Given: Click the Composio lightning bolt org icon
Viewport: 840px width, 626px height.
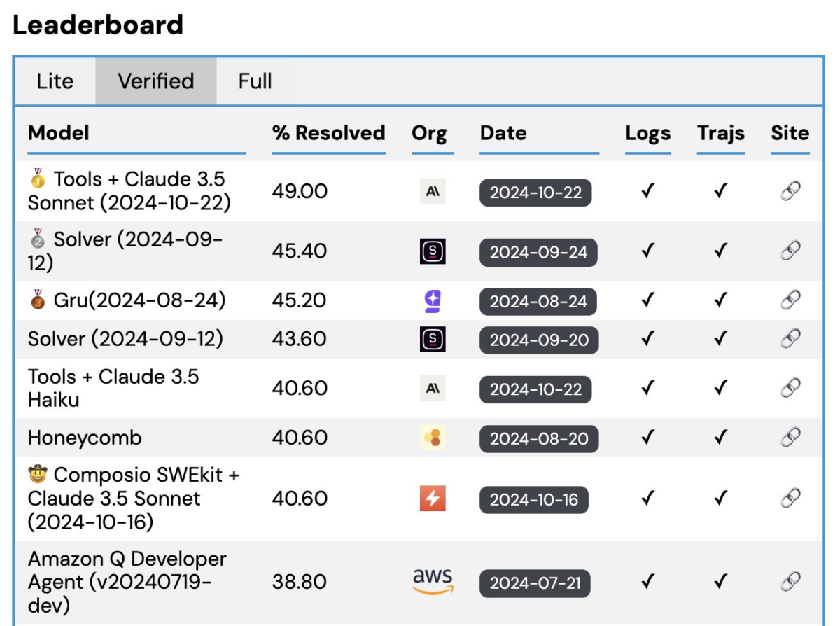Looking at the screenshot, I should 432,499.
